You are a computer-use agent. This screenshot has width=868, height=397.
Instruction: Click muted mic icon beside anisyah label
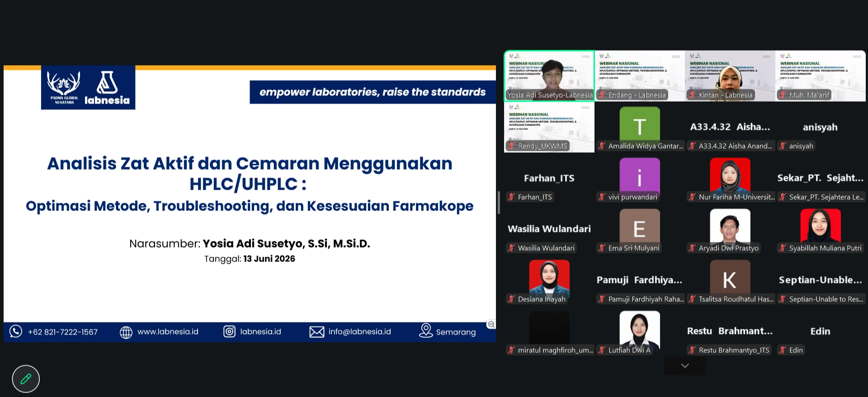coord(783,146)
